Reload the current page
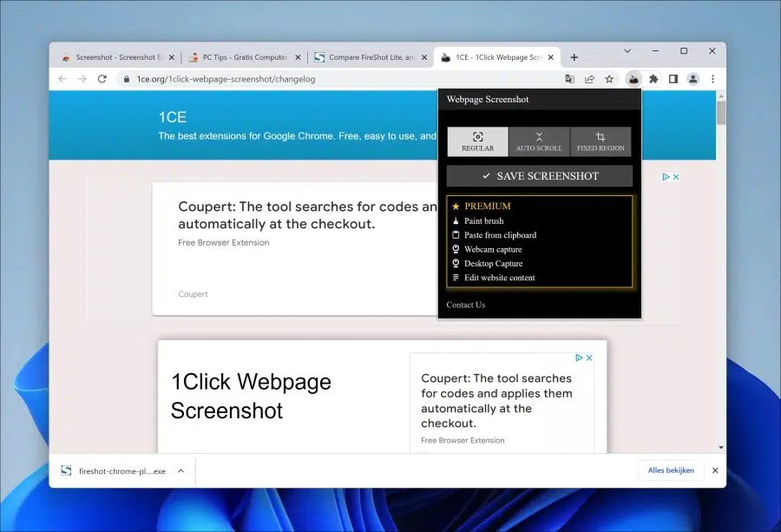Viewport: 781px width, 532px height. (102, 79)
